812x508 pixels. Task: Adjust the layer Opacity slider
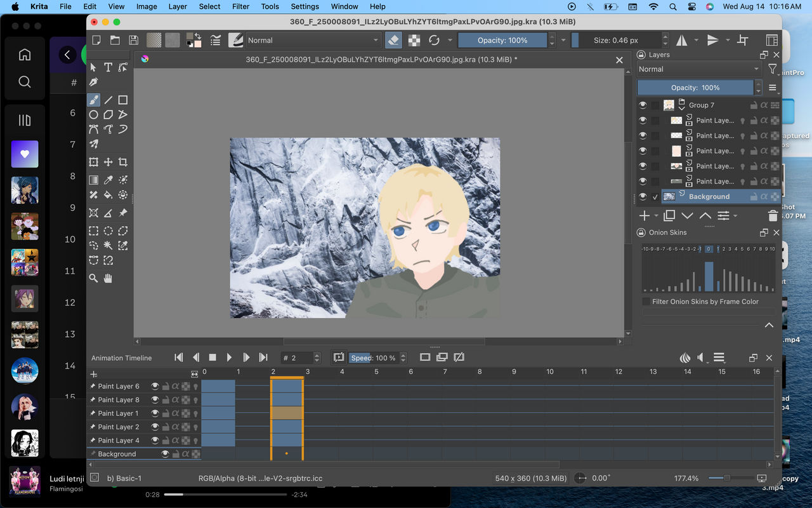pyautogui.click(x=695, y=88)
